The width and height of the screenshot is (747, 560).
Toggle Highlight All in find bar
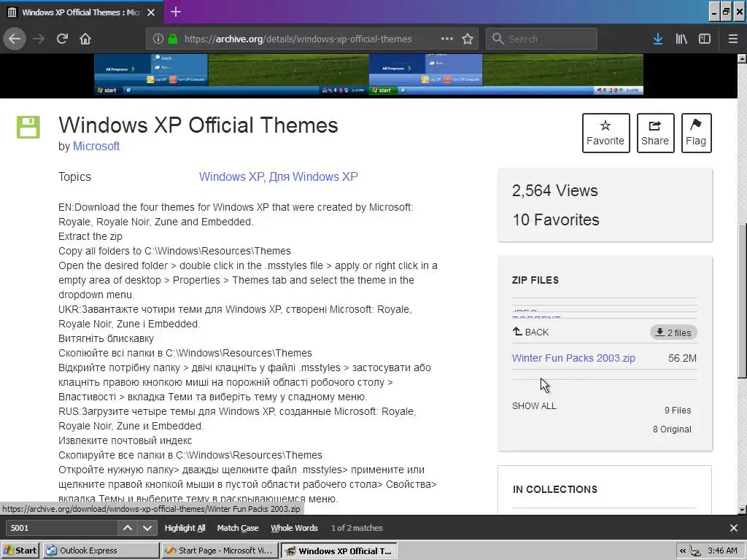[185, 528]
